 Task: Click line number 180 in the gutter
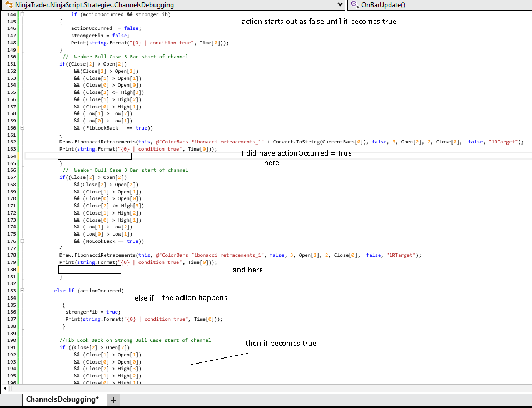coord(12,270)
